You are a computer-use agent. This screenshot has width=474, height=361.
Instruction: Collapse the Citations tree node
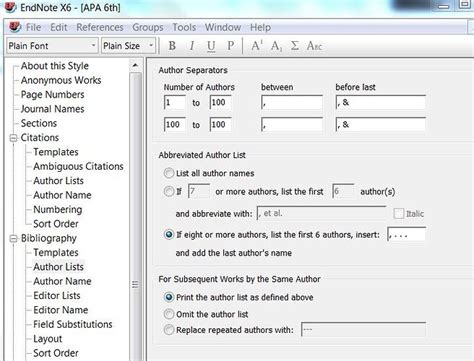pyautogui.click(x=13, y=138)
